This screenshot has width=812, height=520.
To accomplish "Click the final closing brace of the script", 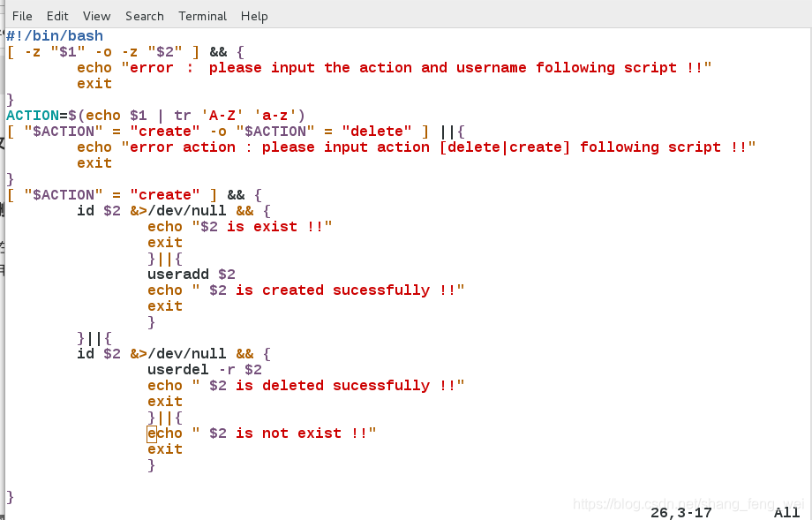I will click(10, 497).
